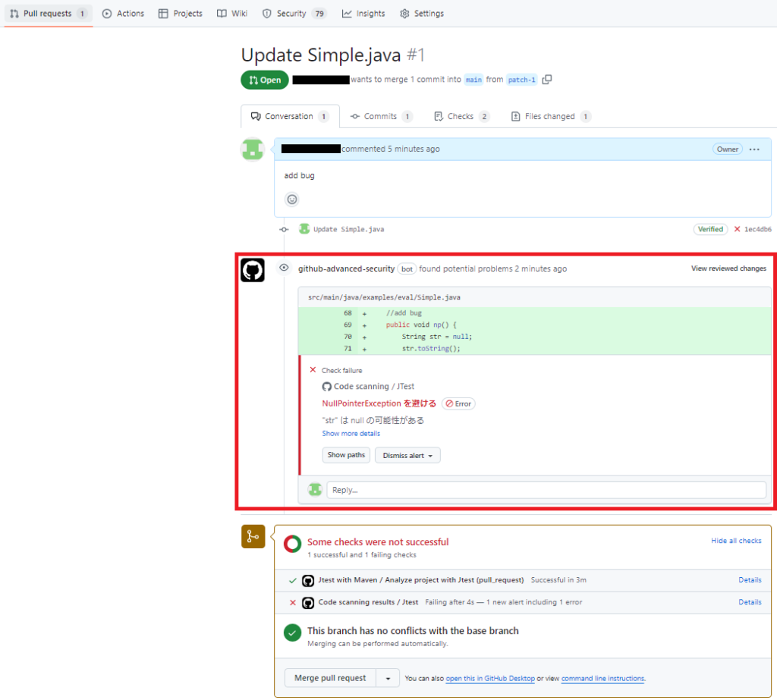The height and width of the screenshot is (700, 777).
Task: Click the github-advanced-security bot avatar
Action: (x=253, y=270)
